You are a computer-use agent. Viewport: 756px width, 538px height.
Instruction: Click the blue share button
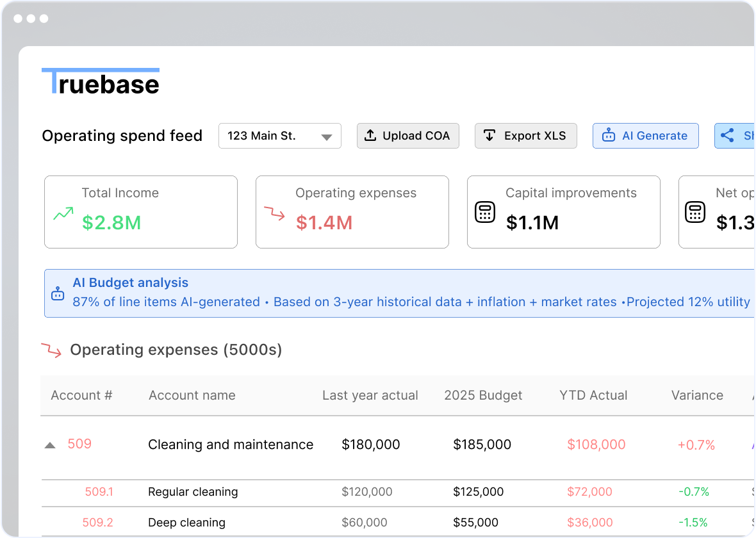tap(734, 136)
